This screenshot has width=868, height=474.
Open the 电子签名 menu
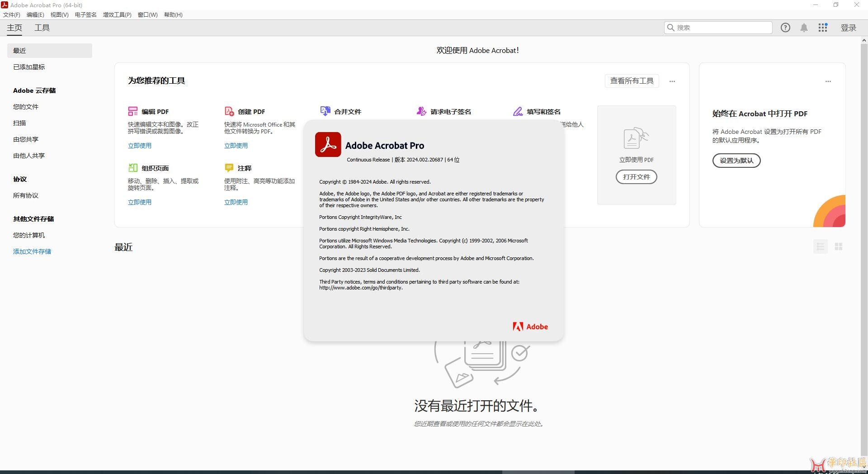click(x=85, y=15)
